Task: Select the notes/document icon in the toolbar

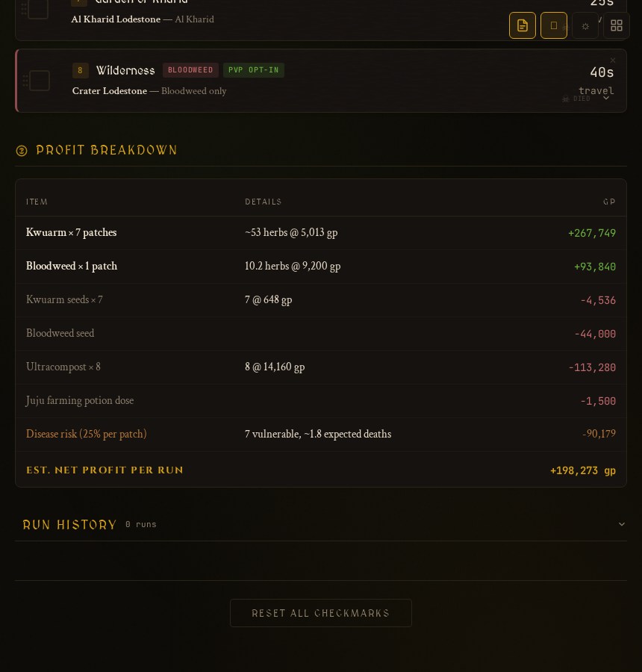Action: coord(523,25)
